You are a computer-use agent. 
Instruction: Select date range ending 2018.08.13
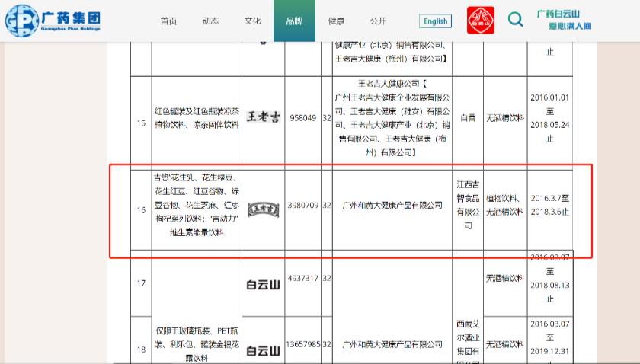pos(550,278)
